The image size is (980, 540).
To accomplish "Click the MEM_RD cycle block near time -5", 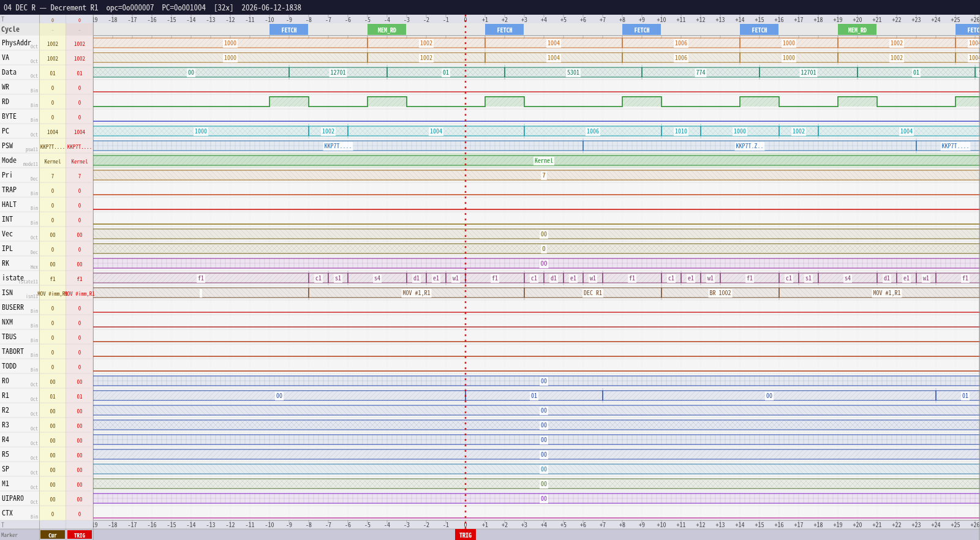I will 386,30.
